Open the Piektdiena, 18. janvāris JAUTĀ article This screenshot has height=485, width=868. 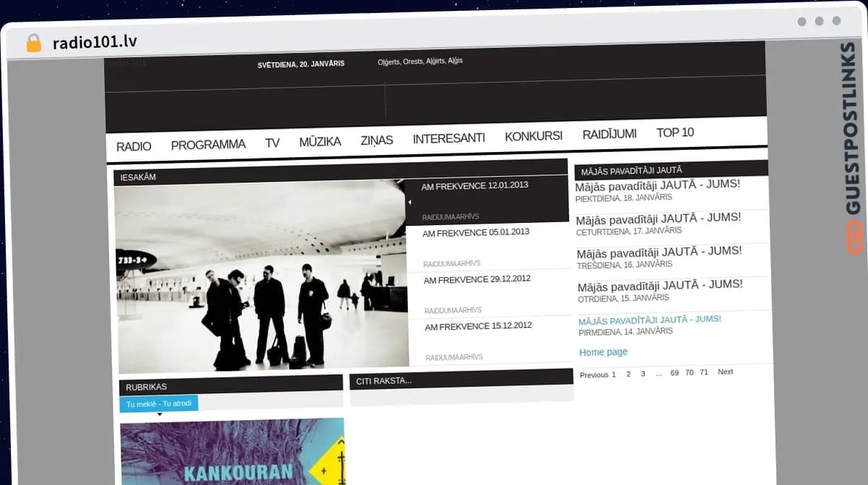(x=658, y=185)
